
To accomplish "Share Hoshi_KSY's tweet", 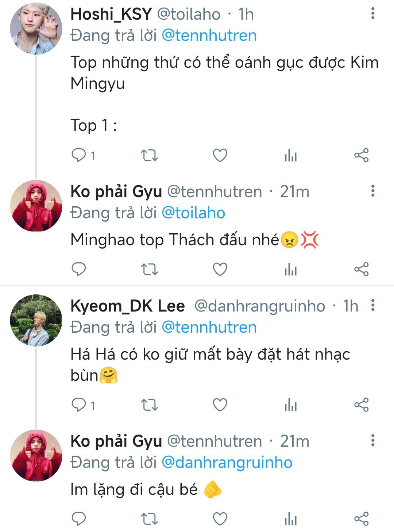I will (361, 156).
